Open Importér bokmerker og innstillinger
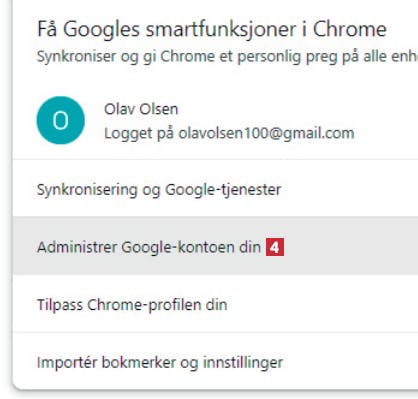 point(215,361)
